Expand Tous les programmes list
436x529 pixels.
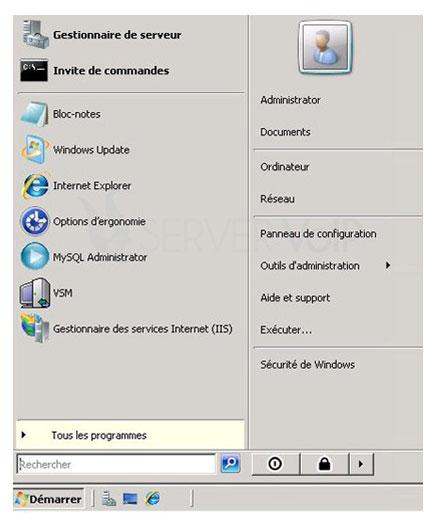(130, 435)
